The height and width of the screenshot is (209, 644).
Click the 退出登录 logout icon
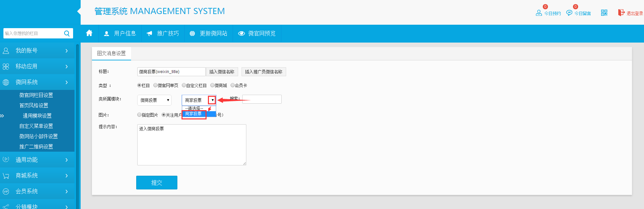click(x=621, y=13)
